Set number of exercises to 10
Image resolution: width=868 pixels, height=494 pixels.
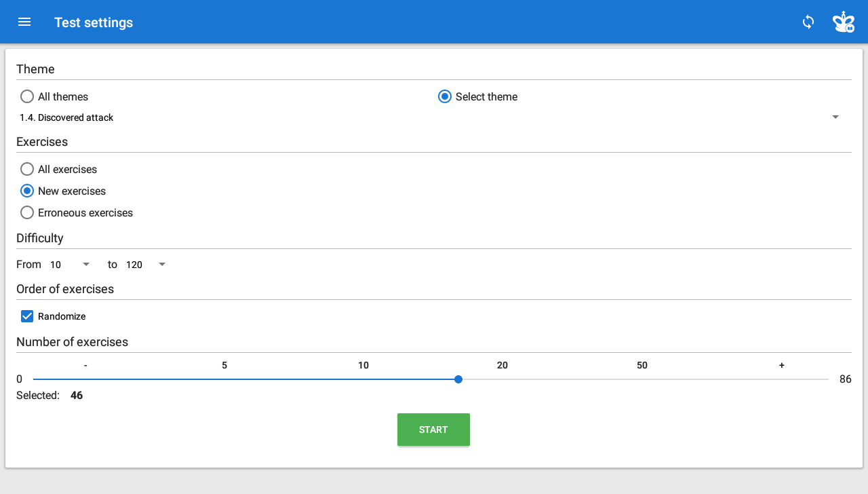[363, 365]
